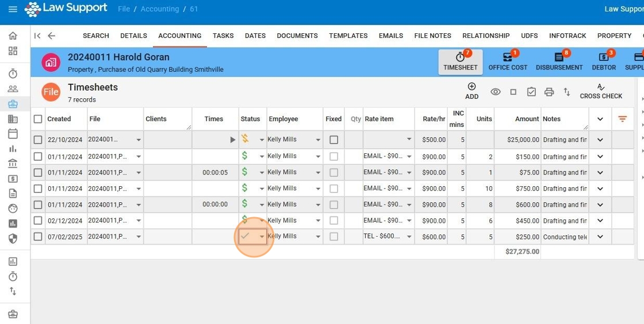Screen dimensions: 644x324
Task: Tick the row checkbox for the $75.00 entry
Action: click(x=38, y=173)
